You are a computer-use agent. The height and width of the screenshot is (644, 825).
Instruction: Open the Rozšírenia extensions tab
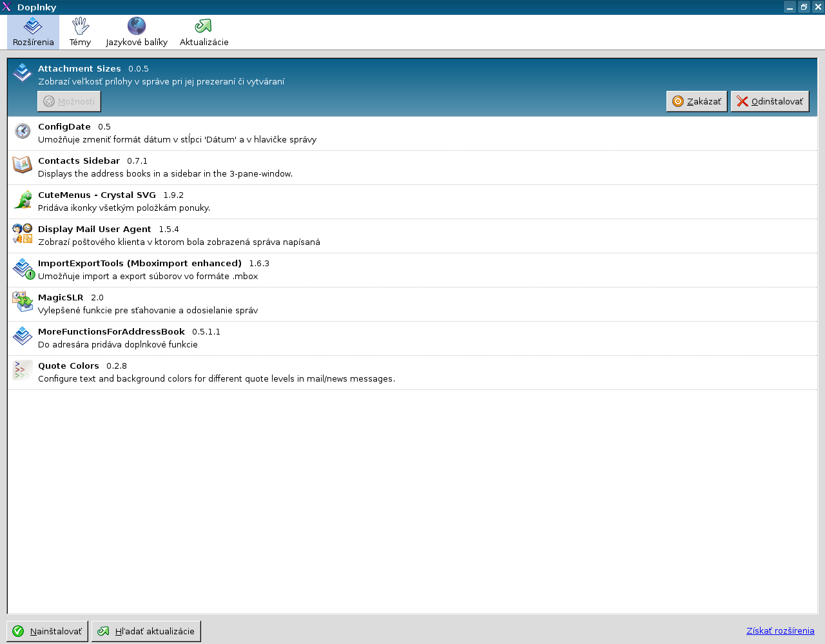[33, 32]
